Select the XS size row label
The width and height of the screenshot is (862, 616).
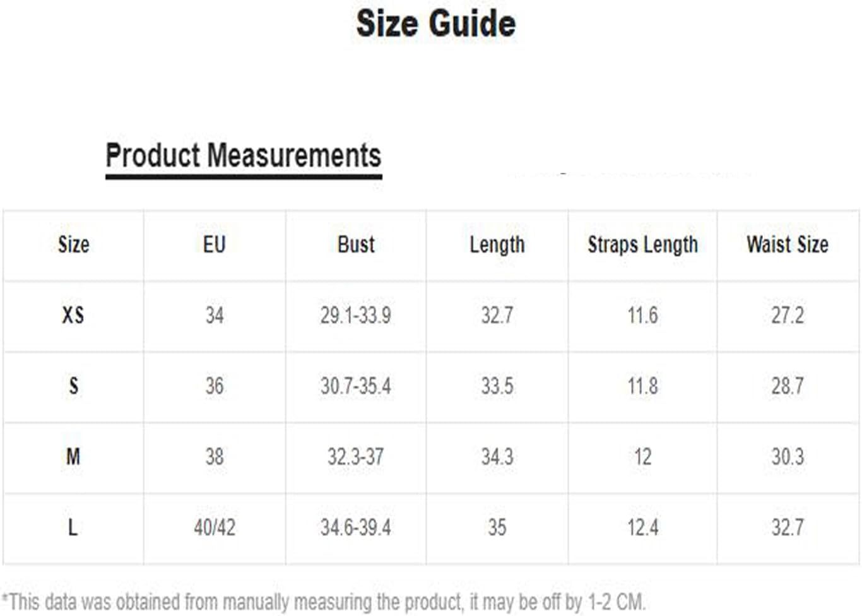tap(73, 315)
